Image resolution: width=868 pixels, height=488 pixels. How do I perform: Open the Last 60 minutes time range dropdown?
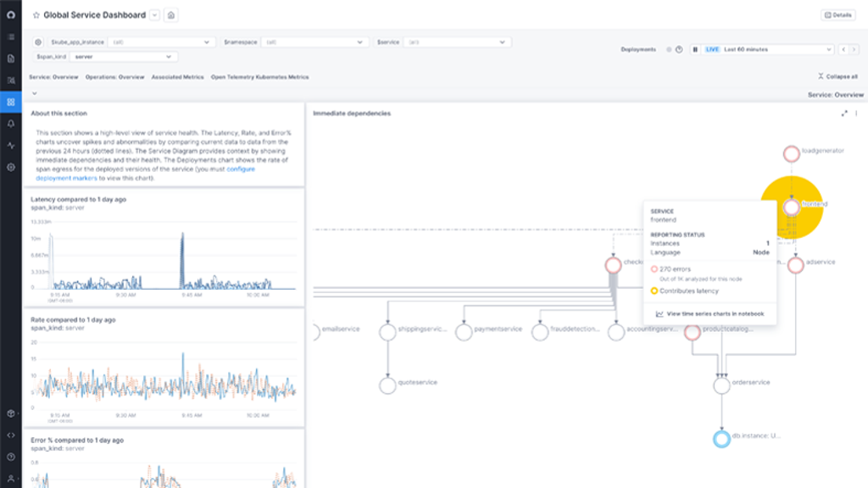(768, 49)
